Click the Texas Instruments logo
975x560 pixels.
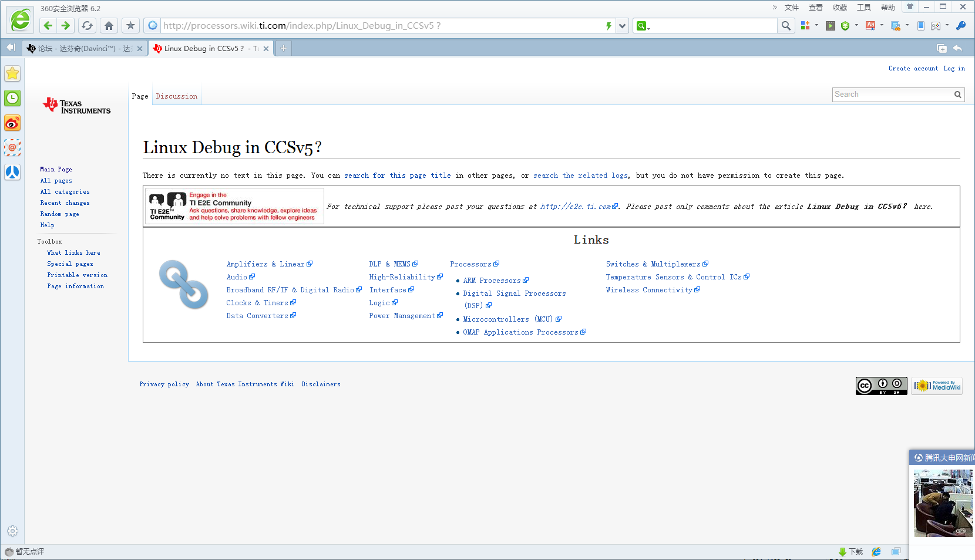tap(76, 106)
